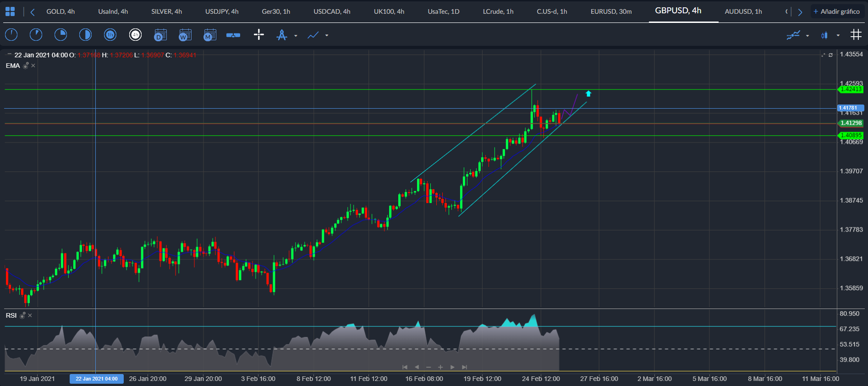The image size is (868, 386).
Task: Select the half-filled clock timeframe icon
Action: click(85, 34)
